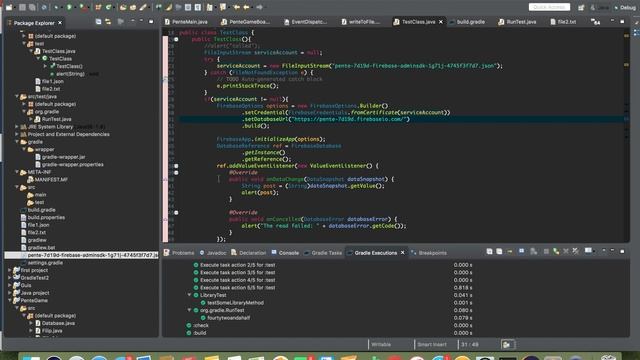640x360 pixels.
Task: Click the Smart Insert status bar entry
Action: tap(432, 344)
